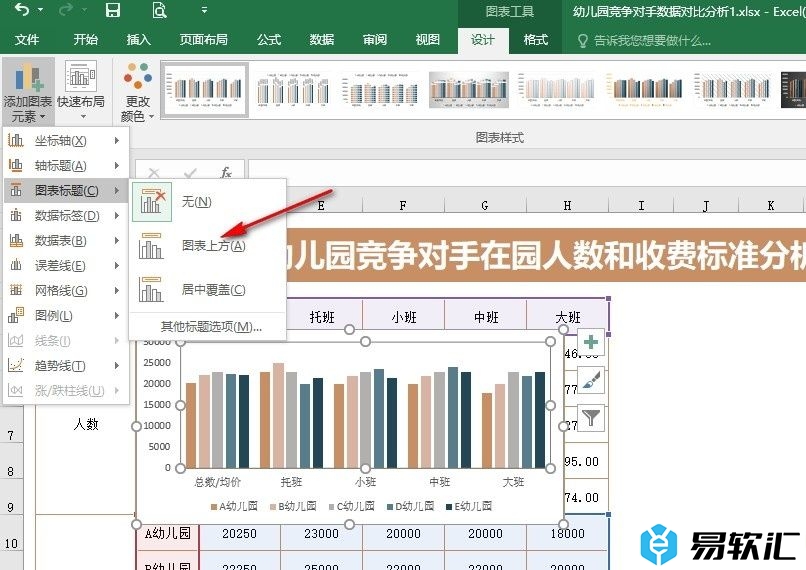Open the 图例(L) submenu
The height and width of the screenshot is (570, 806).
coord(66,316)
